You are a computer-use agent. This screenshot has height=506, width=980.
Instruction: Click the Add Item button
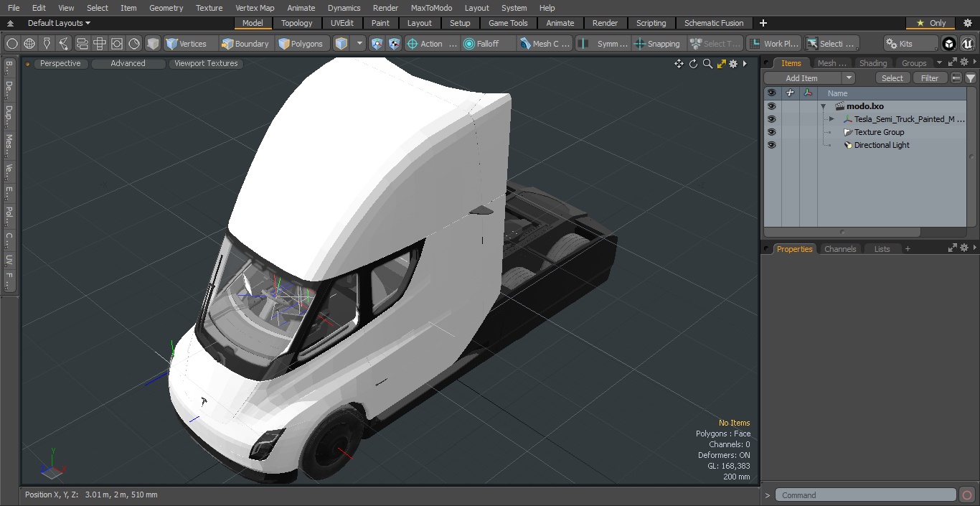[x=802, y=78]
